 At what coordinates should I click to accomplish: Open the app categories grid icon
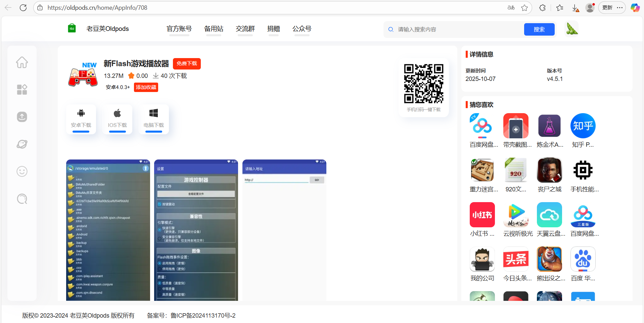pyautogui.click(x=22, y=90)
